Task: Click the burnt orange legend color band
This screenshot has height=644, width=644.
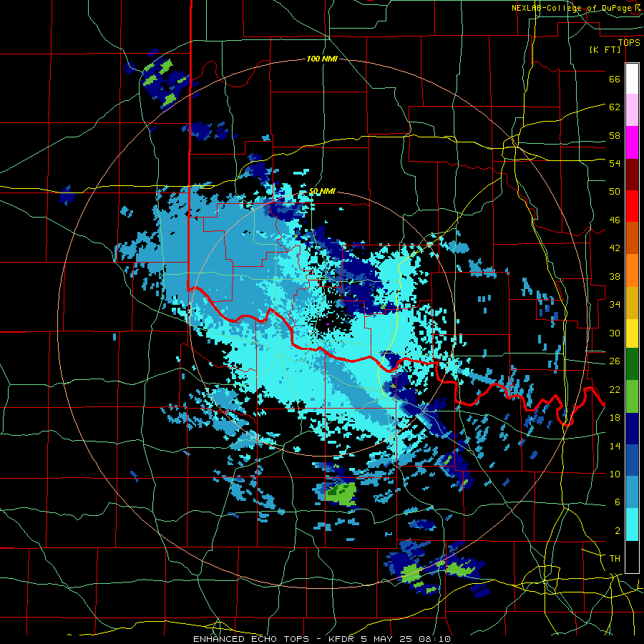Action: (632, 238)
